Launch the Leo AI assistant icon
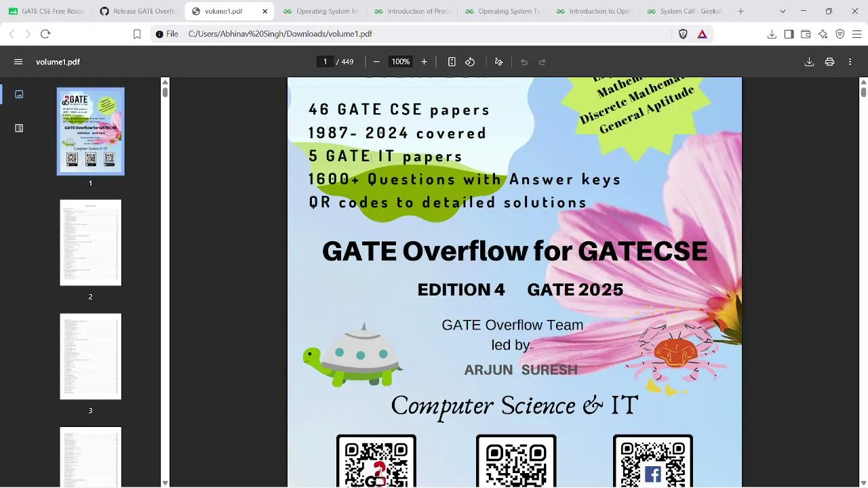The image size is (868, 488). (823, 34)
